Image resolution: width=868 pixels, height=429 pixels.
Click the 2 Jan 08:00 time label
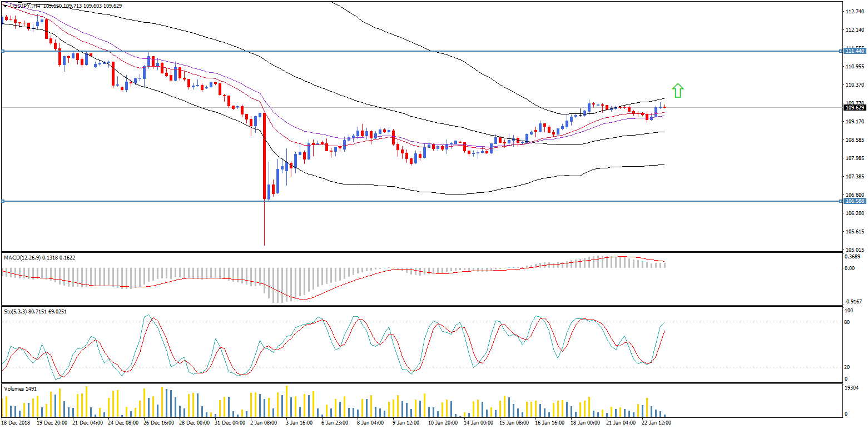click(264, 423)
